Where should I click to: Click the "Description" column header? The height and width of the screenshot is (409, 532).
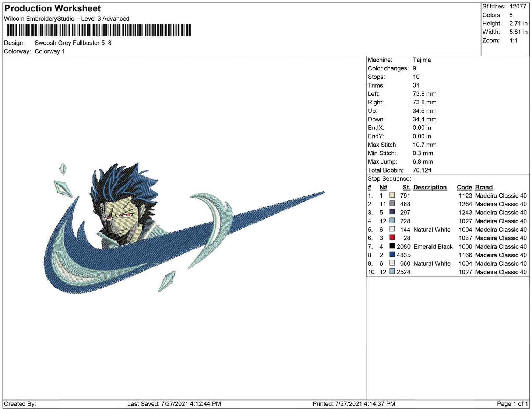click(x=430, y=187)
